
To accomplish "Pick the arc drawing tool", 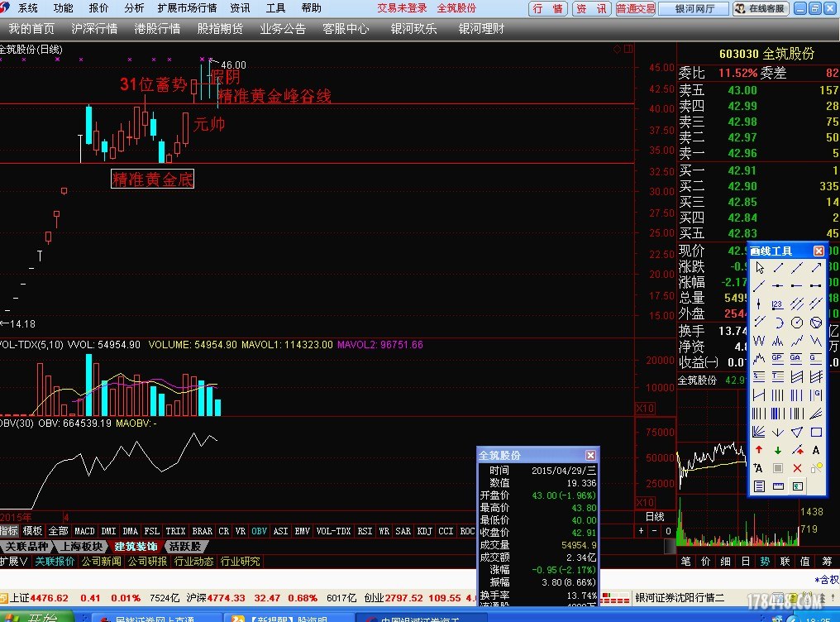I will click(778, 323).
